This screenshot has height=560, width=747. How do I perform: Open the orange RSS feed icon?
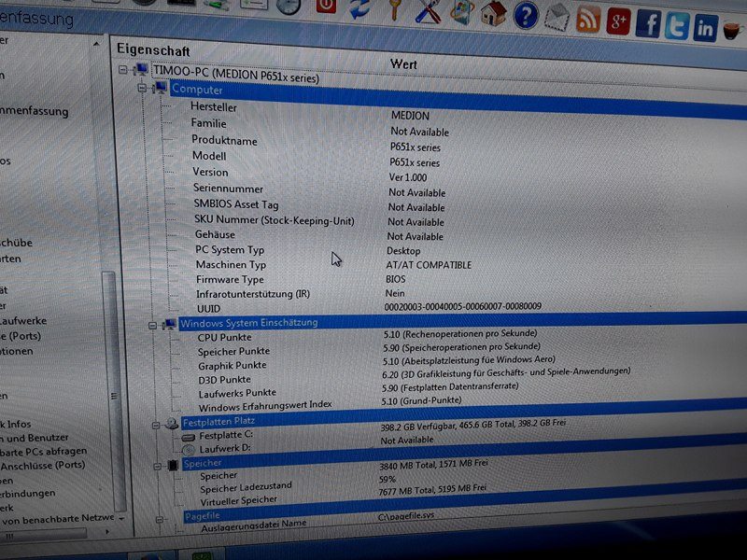point(588,19)
